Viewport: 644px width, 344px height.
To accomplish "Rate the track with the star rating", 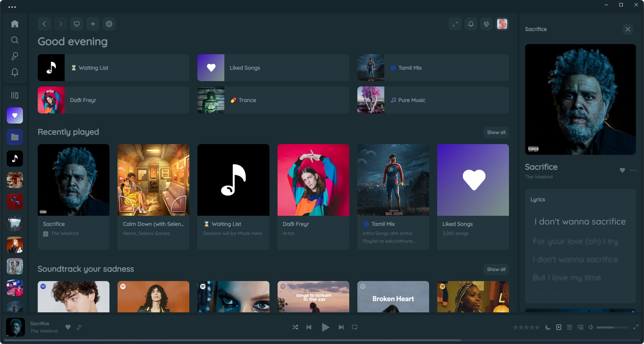I will click(x=526, y=327).
